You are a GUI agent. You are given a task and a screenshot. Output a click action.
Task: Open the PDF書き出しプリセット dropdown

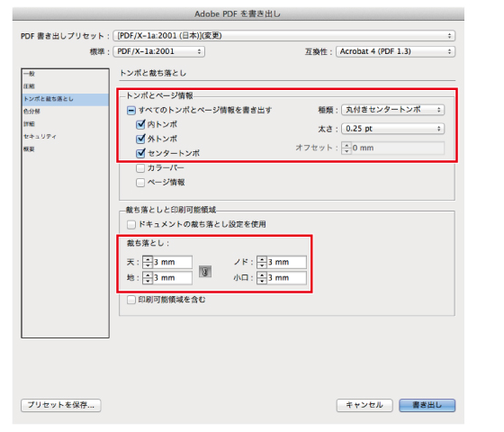[x=283, y=36]
